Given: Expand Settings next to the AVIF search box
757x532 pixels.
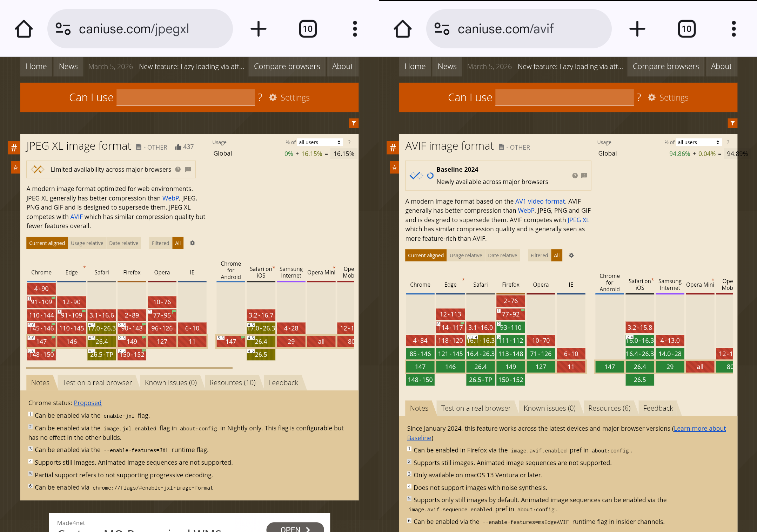Looking at the screenshot, I should tap(668, 97).
